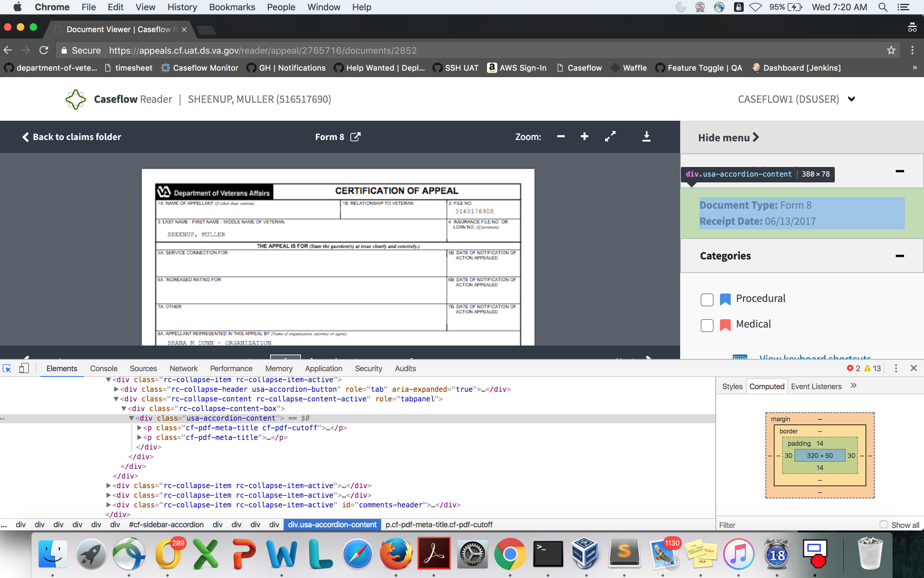
Task: Open Firefox from the Dock
Action: pyautogui.click(x=396, y=554)
